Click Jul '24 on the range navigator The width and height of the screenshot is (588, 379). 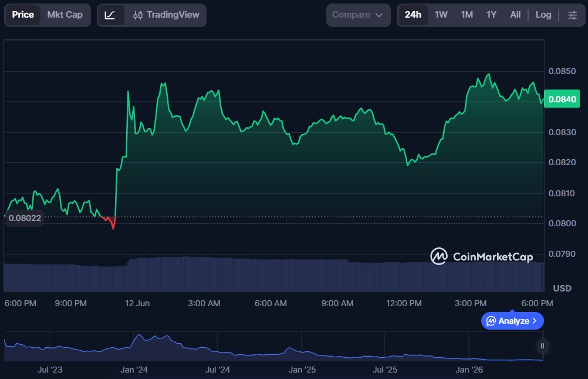pyautogui.click(x=218, y=370)
